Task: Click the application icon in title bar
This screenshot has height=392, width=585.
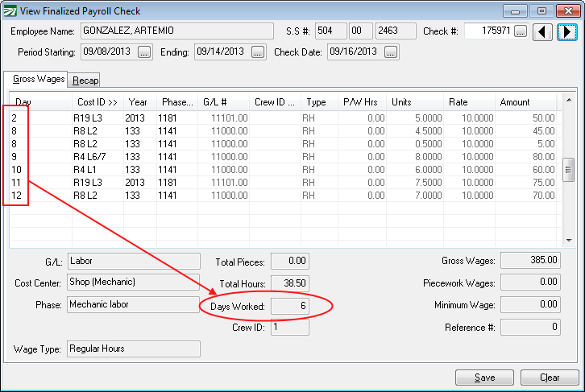Action: (12, 11)
